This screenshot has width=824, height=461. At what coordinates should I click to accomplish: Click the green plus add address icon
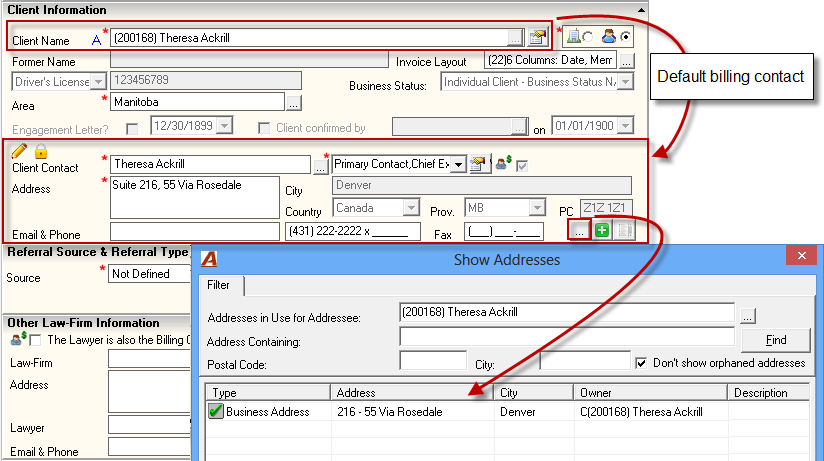click(x=602, y=230)
